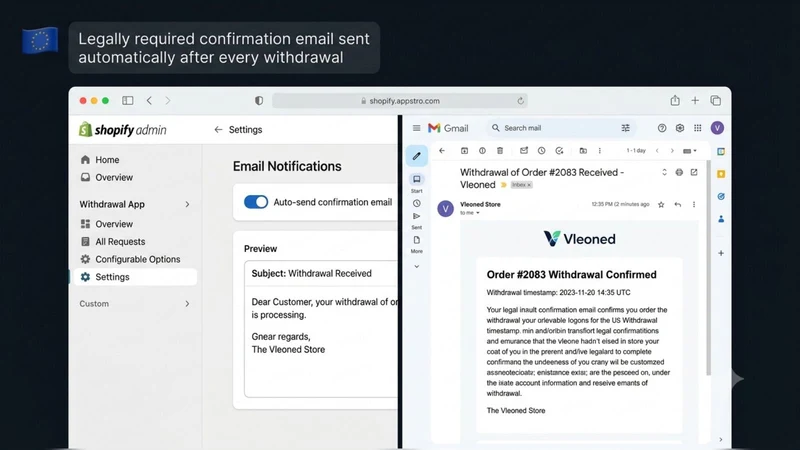Show the Safari tab overview icon
The height and width of the screenshot is (450, 800).
click(x=716, y=101)
